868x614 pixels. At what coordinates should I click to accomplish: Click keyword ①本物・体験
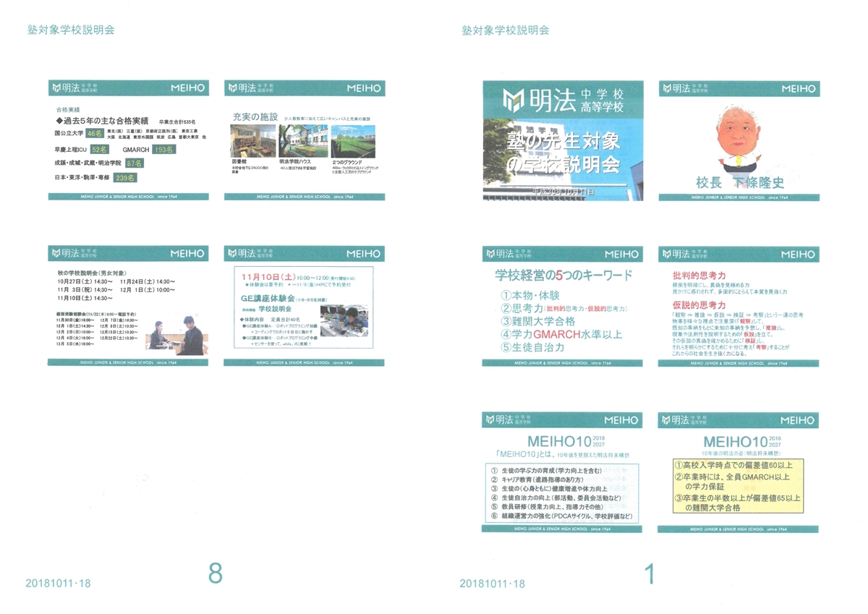tap(531, 294)
